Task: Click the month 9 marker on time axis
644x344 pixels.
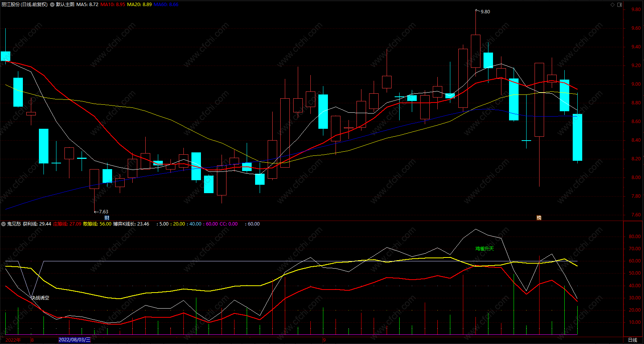Action: (324, 340)
